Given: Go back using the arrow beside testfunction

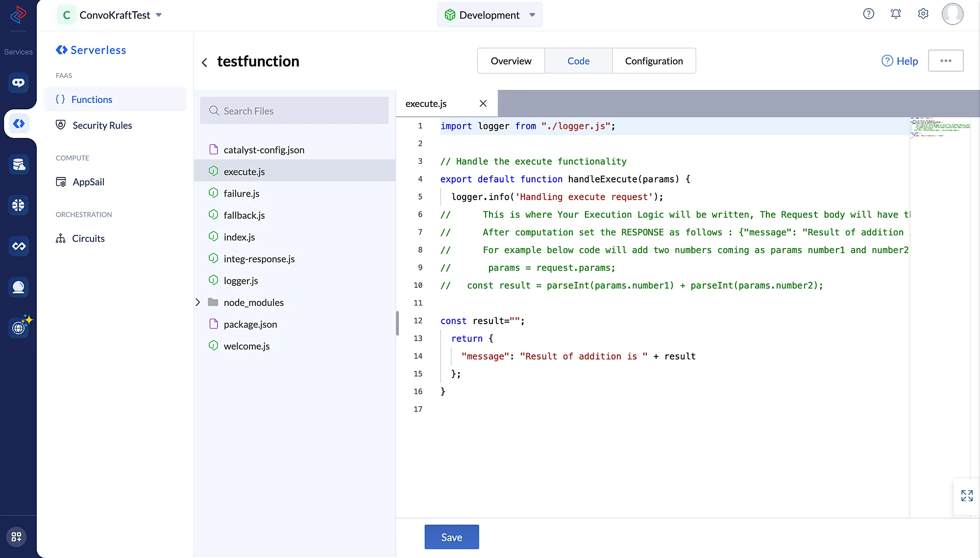Looking at the screenshot, I should 204,62.
